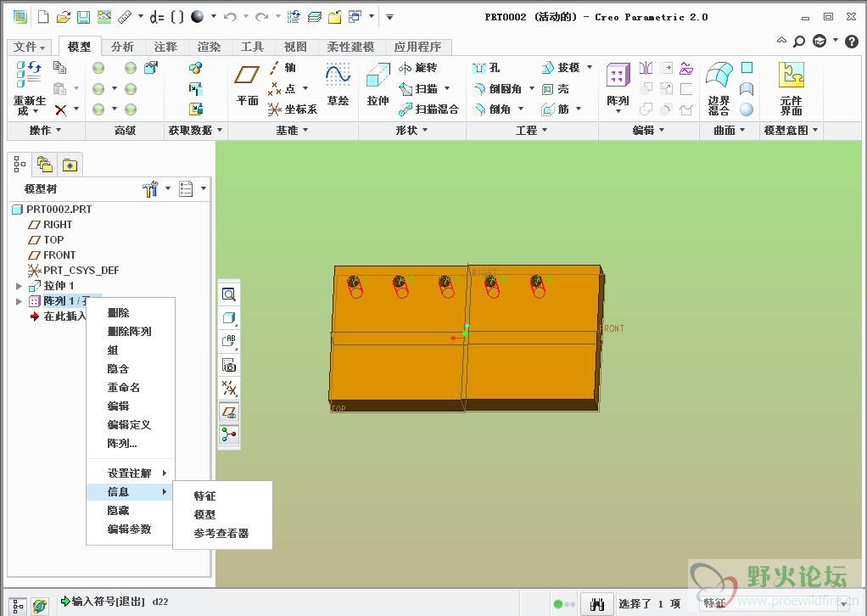
Task: Choose 重命名 from context menu
Action: 123,388
